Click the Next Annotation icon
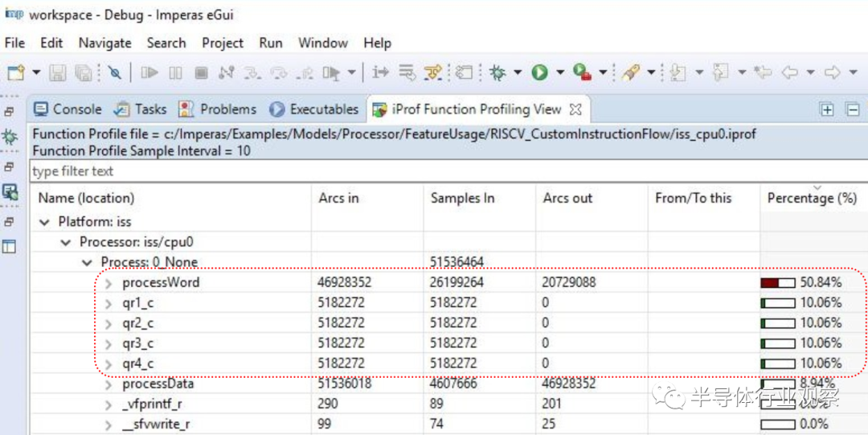The image size is (868, 435). coord(677,72)
